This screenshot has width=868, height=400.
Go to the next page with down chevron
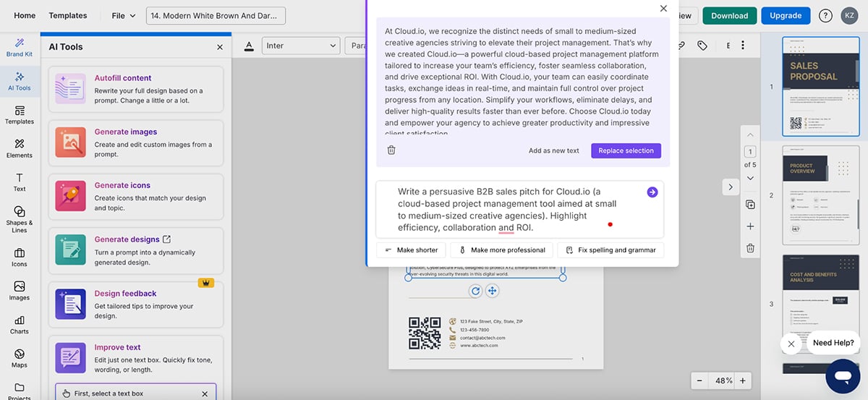point(750,179)
